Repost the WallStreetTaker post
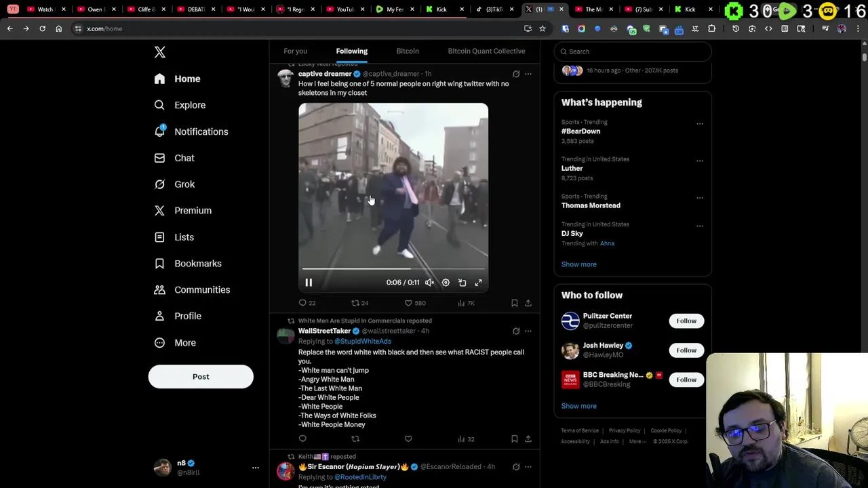Image resolution: width=868 pixels, height=488 pixels. (355, 439)
